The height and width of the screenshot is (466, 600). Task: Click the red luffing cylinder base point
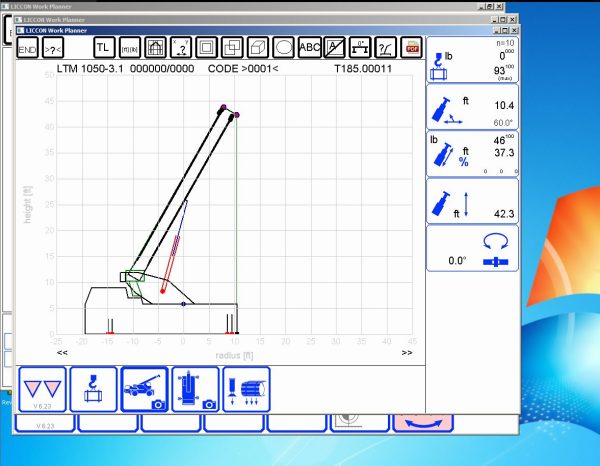tap(163, 292)
